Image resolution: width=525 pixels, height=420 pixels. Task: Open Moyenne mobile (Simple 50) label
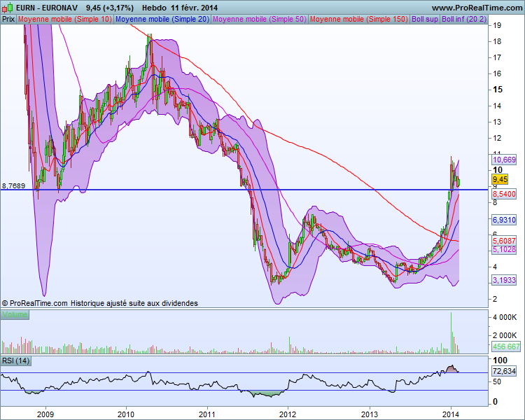click(x=260, y=19)
